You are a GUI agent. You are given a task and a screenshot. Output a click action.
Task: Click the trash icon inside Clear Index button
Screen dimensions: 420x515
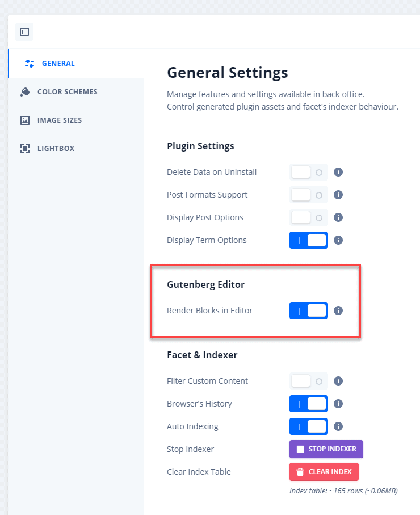(x=300, y=472)
